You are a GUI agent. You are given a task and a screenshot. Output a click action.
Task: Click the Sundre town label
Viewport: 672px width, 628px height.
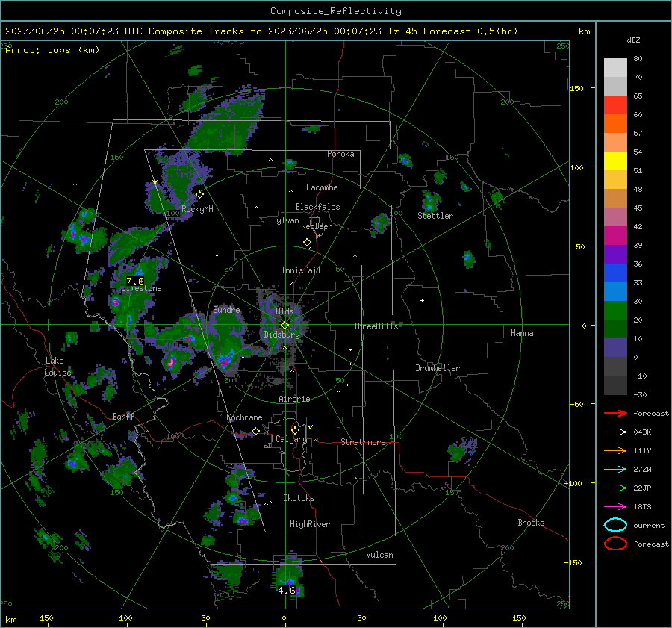pyautogui.click(x=226, y=309)
